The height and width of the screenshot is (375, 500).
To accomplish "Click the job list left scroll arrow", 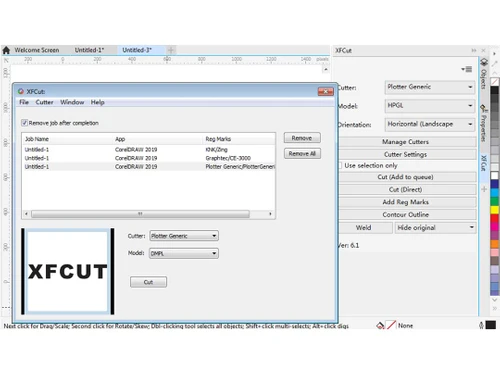I will 26,214.
